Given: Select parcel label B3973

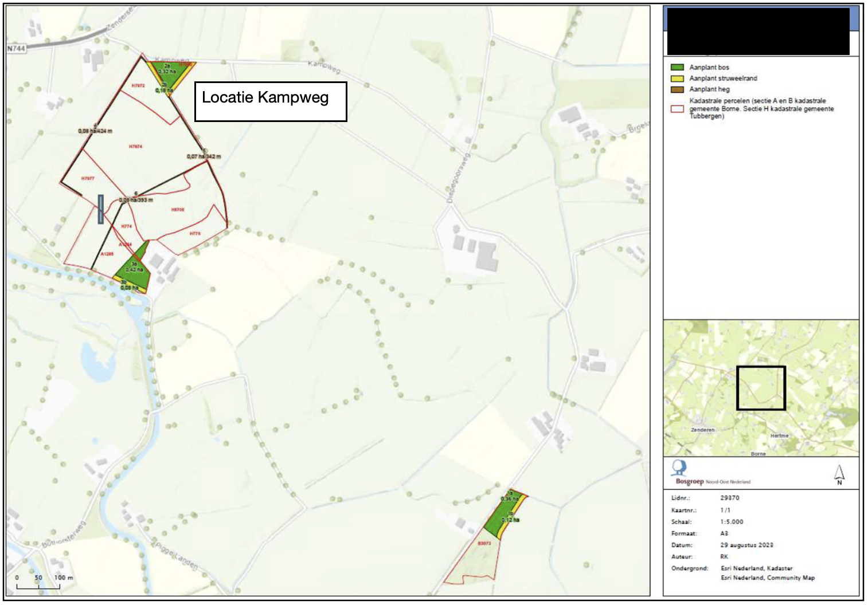Looking at the screenshot, I should point(484,543).
